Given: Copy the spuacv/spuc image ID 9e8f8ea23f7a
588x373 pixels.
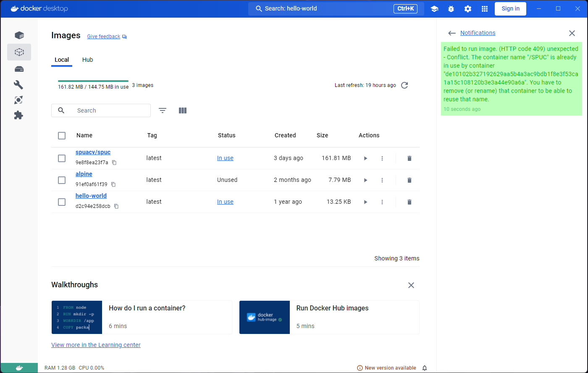Looking at the screenshot, I should [x=114, y=163].
